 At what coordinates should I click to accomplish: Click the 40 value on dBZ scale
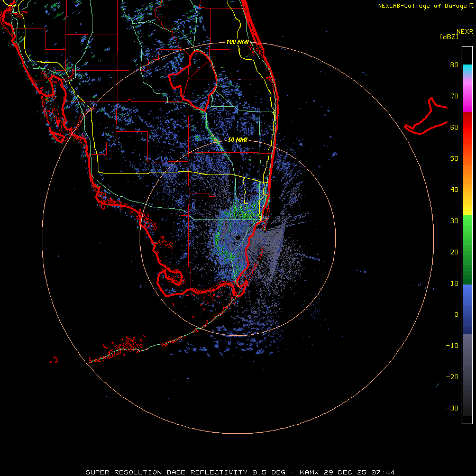click(454, 190)
